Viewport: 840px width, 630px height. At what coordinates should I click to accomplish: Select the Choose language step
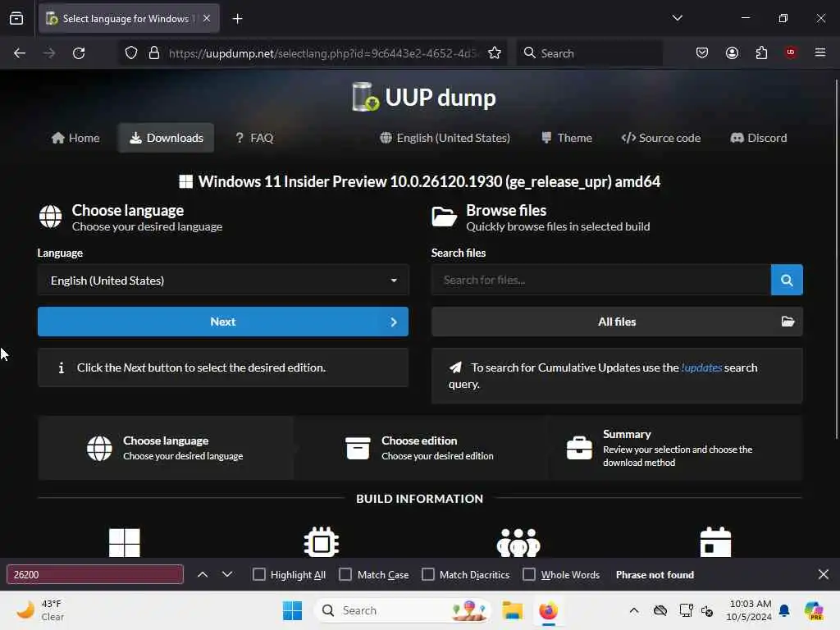click(x=166, y=449)
